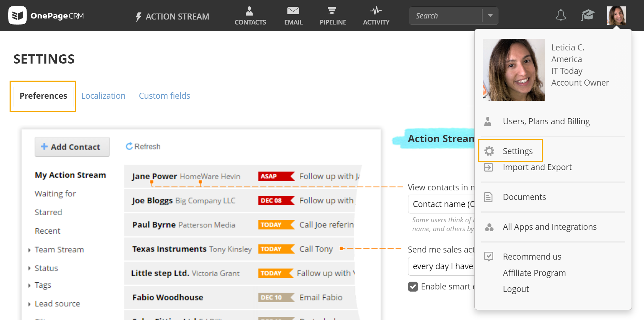The height and width of the screenshot is (320, 644).
Task: Click the ASAP flag on Jane Power
Action: point(276,176)
